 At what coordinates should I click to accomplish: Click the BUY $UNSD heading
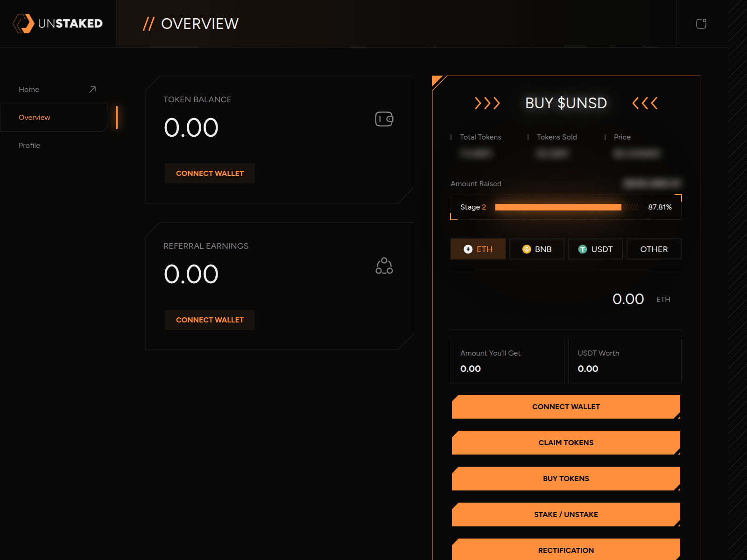coord(566,103)
